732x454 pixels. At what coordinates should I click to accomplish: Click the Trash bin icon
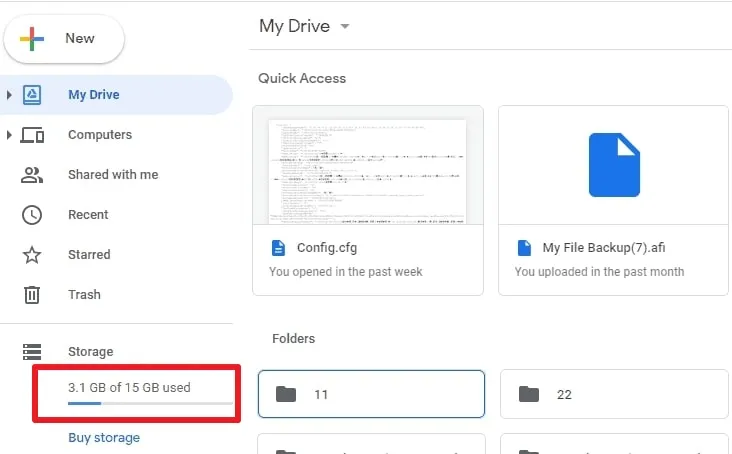[32, 295]
